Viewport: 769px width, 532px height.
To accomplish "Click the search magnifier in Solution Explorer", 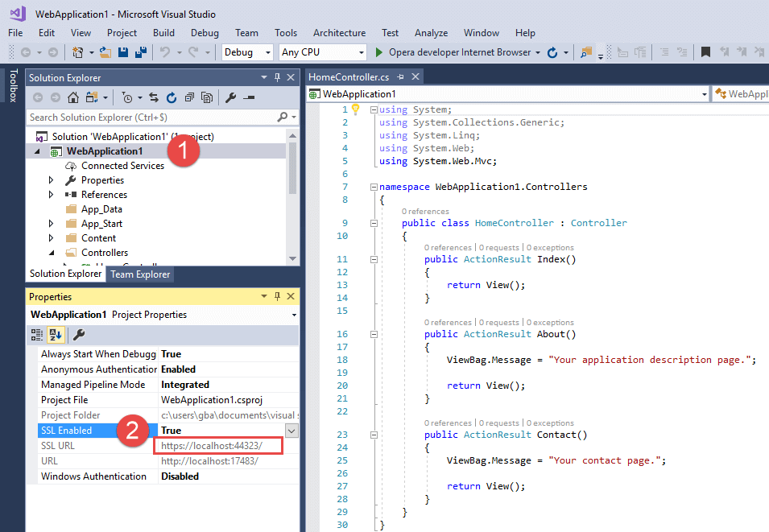I will [282, 117].
